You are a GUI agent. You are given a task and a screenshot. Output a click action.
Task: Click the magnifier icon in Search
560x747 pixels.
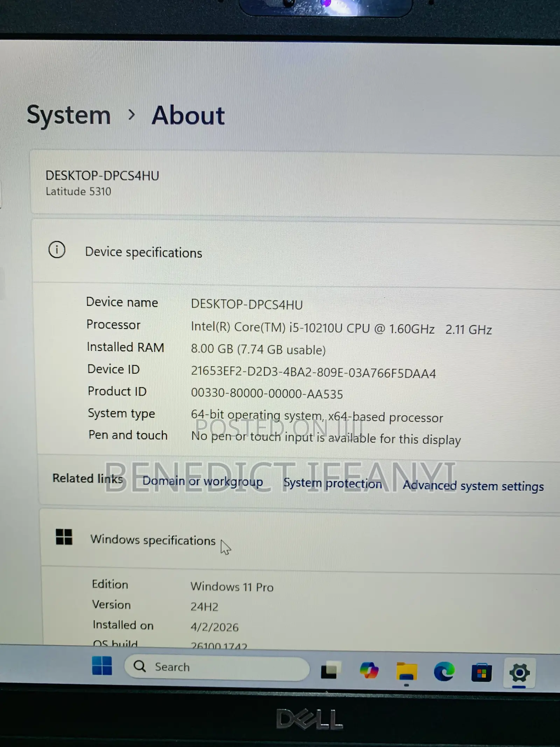tap(140, 666)
